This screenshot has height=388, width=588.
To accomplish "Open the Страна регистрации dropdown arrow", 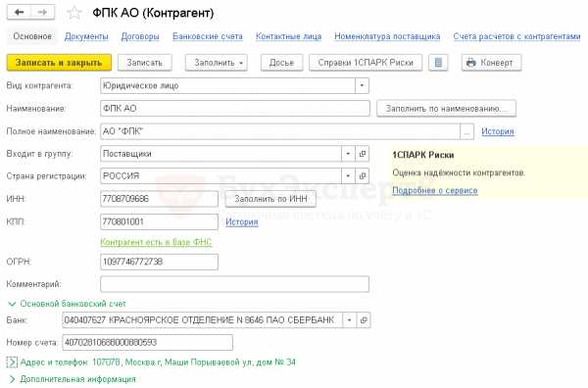I will click(348, 175).
